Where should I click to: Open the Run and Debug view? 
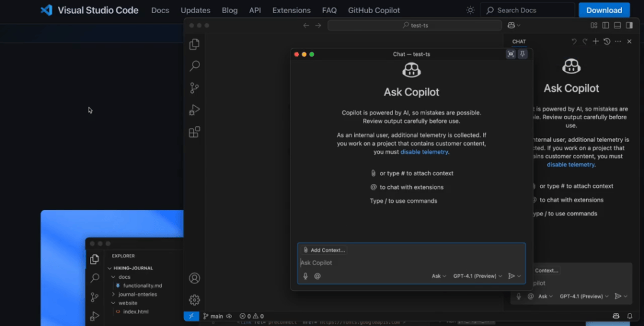click(x=195, y=110)
